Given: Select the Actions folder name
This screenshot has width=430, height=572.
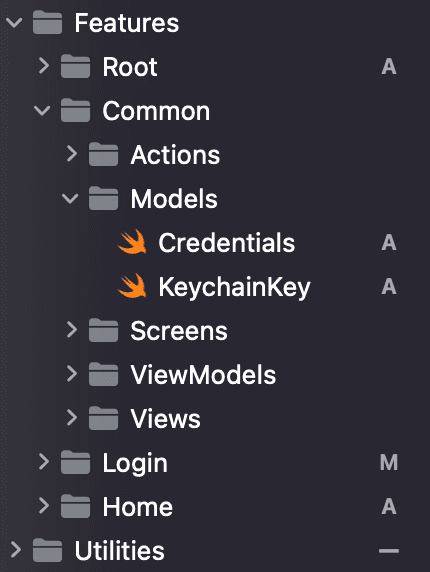Looking at the screenshot, I should coord(175,155).
